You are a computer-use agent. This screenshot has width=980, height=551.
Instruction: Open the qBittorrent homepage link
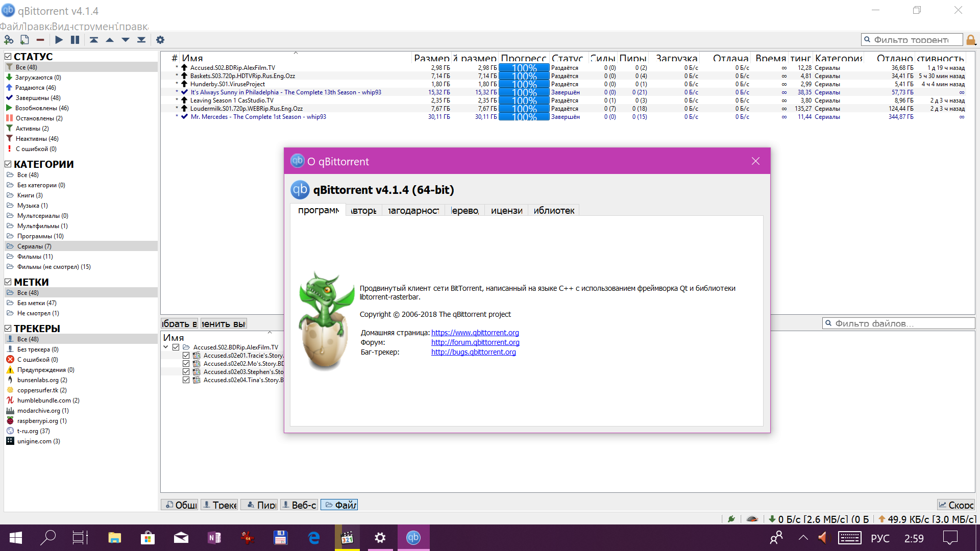point(475,332)
